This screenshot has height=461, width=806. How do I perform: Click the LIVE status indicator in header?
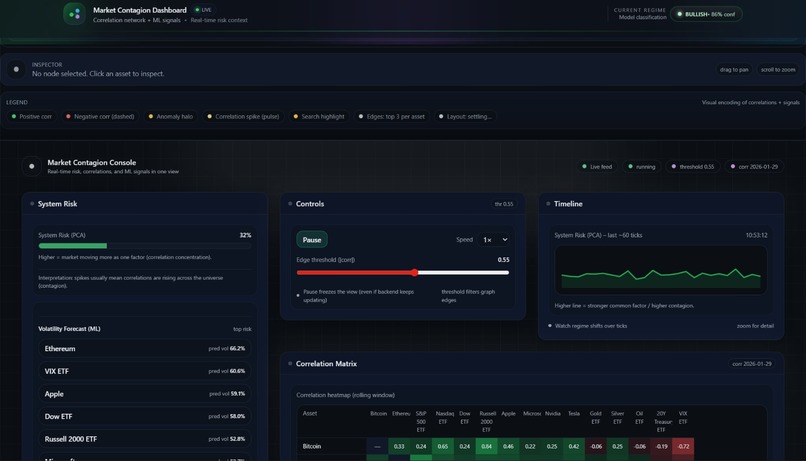click(203, 10)
